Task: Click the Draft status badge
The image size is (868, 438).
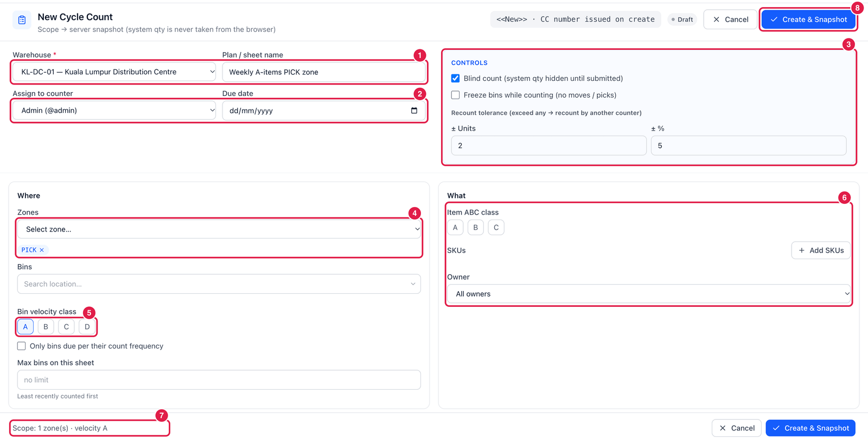Action: coord(682,20)
